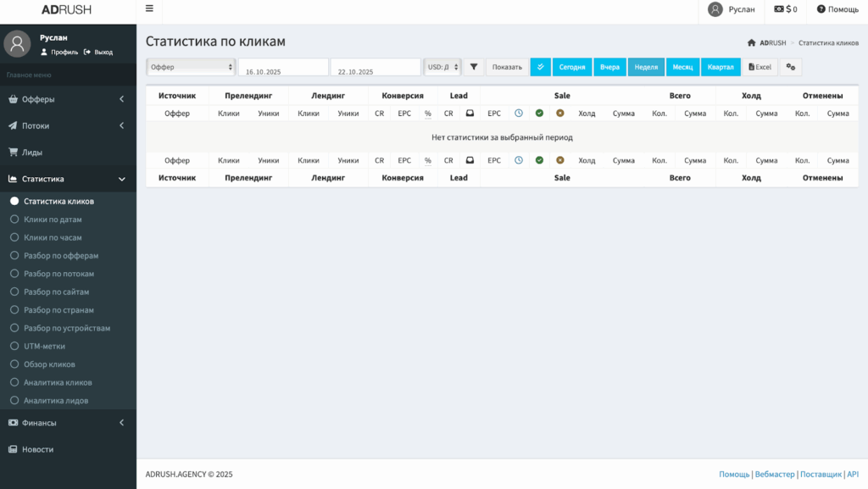This screenshot has height=489, width=868.
Task: Click the filter funnel icon button
Action: point(474,67)
